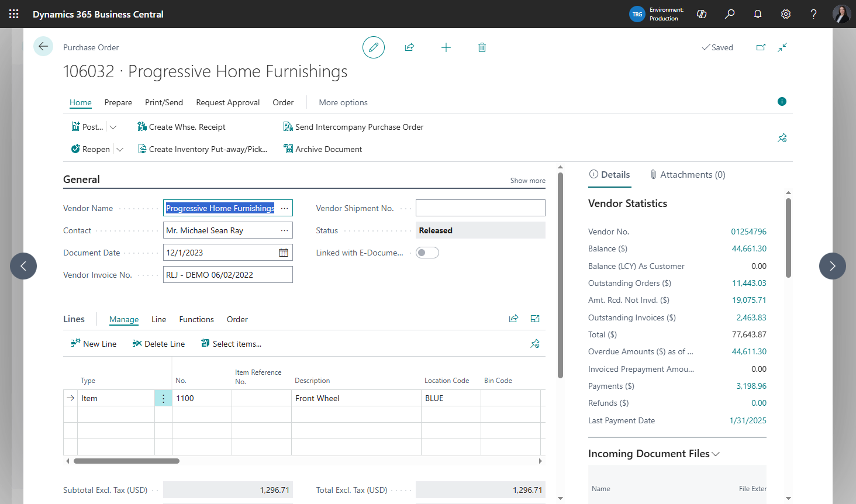
Task: Pin the action bar
Action: [x=782, y=138]
